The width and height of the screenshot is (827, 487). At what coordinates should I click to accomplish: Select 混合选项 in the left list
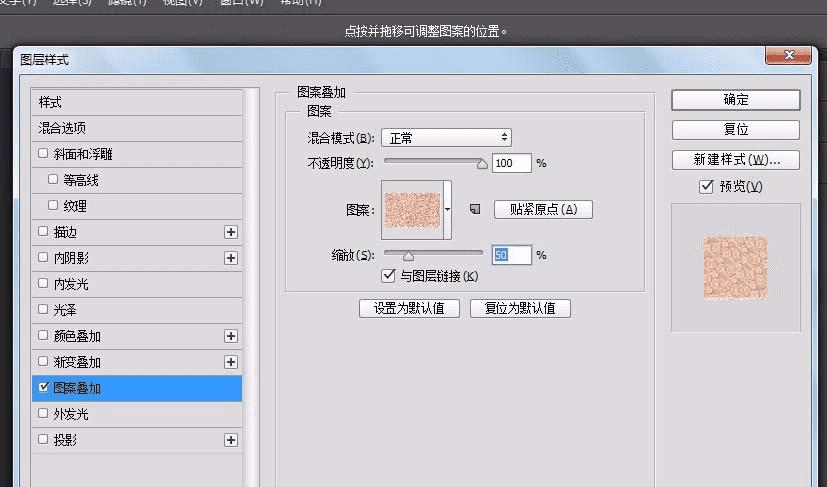coord(137,128)
